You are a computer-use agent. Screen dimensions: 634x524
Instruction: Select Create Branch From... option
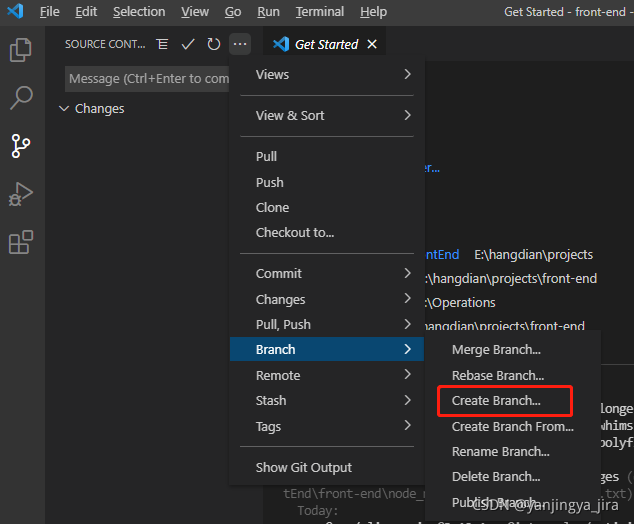[x=513, y=426]
